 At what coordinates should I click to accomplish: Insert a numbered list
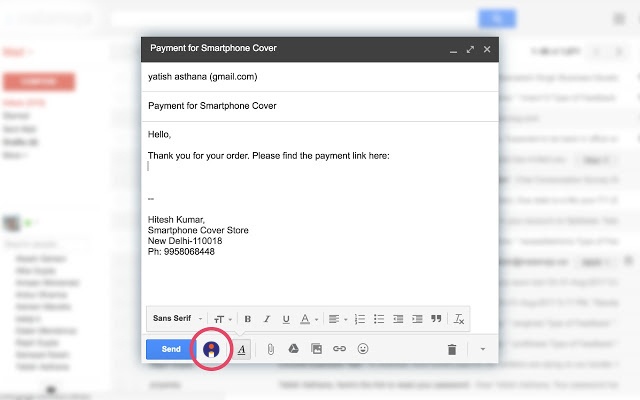point(360,319)
